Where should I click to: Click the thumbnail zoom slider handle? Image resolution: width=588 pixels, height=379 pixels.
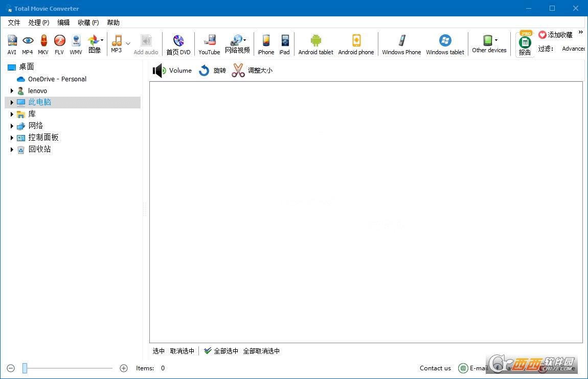[x=25, y=368]
